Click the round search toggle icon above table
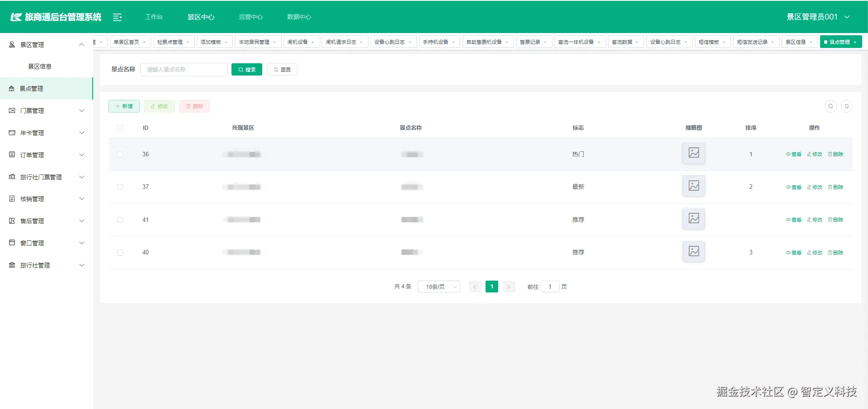This screenshot has height=409, width=868. point(830,106)
